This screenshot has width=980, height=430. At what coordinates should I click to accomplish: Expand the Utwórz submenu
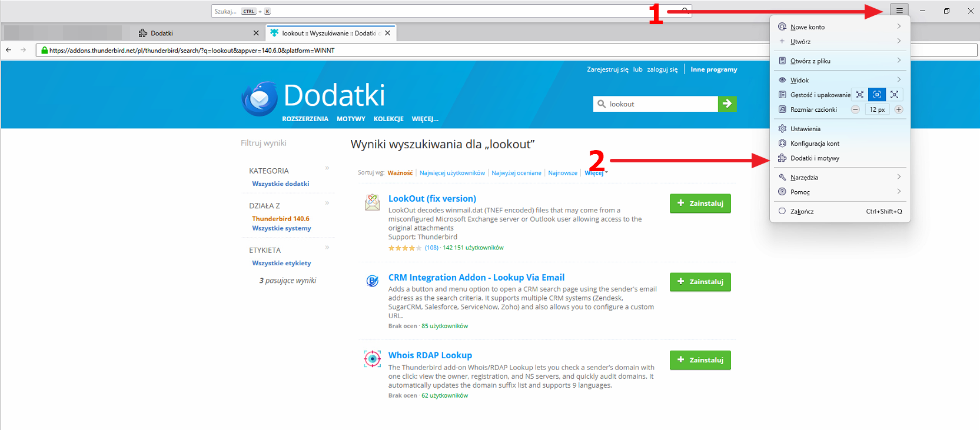pyautogui.click(x=840, y=41)
